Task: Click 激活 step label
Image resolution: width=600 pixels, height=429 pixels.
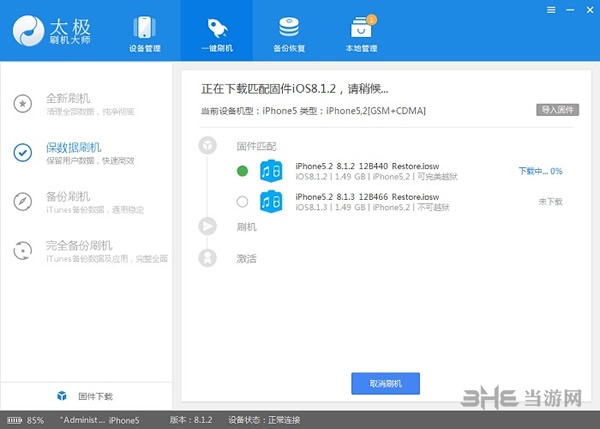Action: 246,258
